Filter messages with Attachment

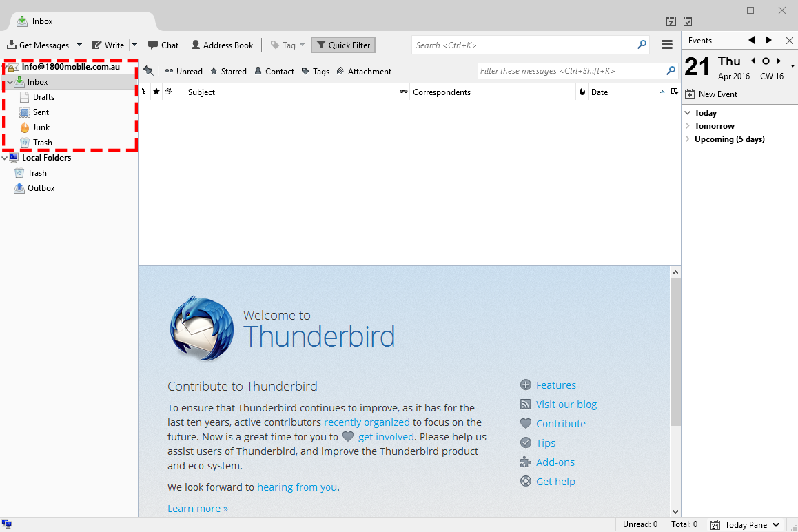pos(364,71)
